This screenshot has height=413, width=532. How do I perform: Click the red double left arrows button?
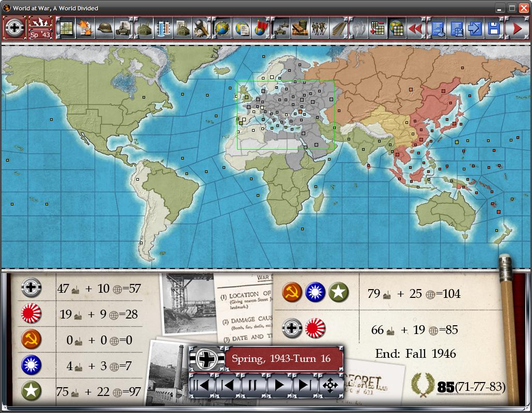coord(416,28)
